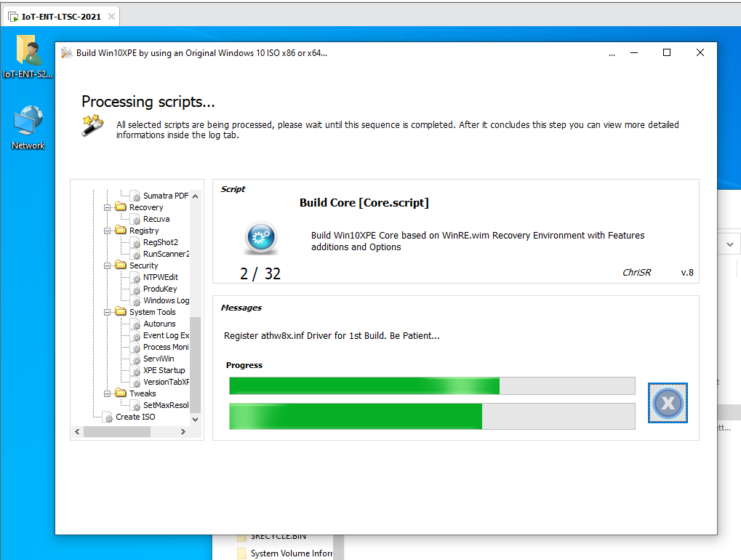Click the Sumatra PDF script gear icon

click(136, 196)
